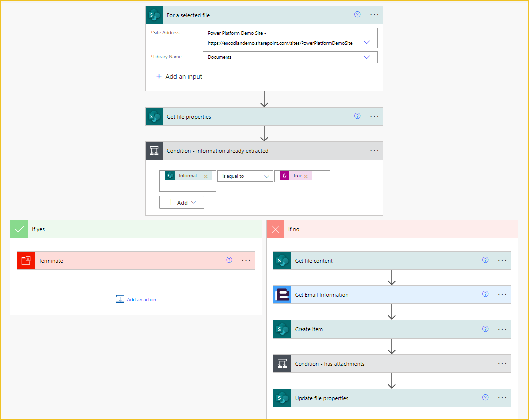
Task: Click the SharePoint icon on For a selected file
Action: point(154,15)
